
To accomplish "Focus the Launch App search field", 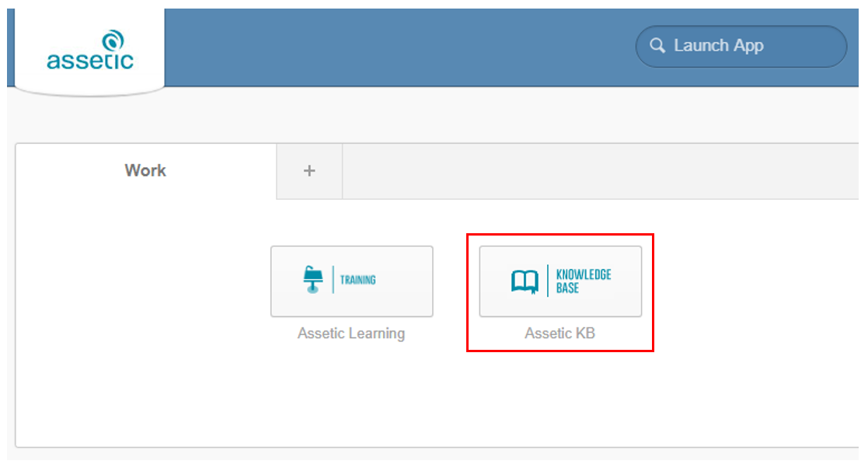I will coord(741,46).
